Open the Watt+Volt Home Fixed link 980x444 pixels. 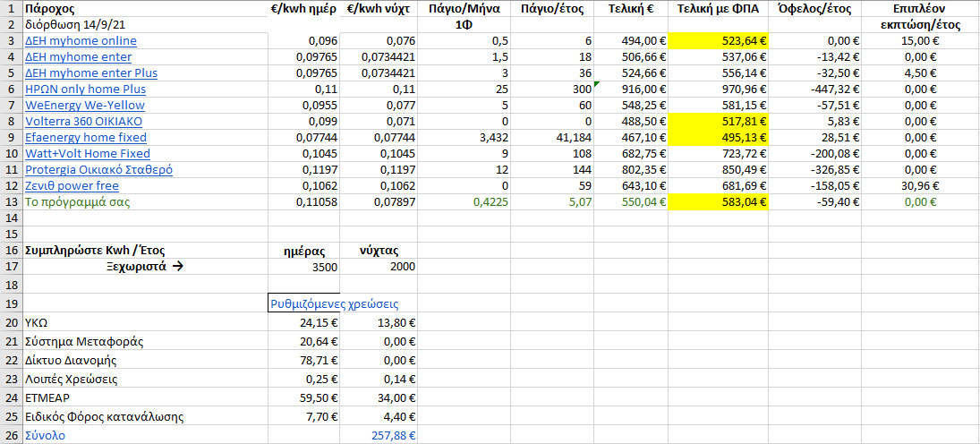(x=88, y=153)
